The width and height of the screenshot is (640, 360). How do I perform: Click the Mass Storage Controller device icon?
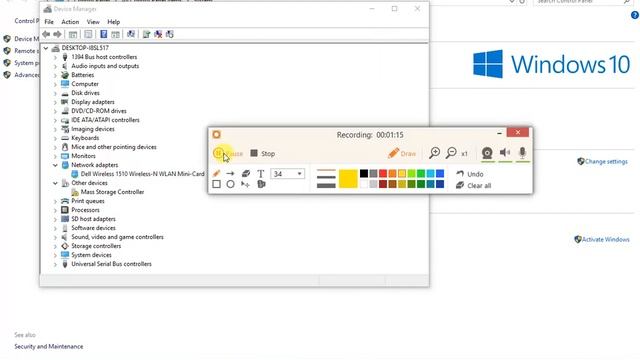(75, 192)
